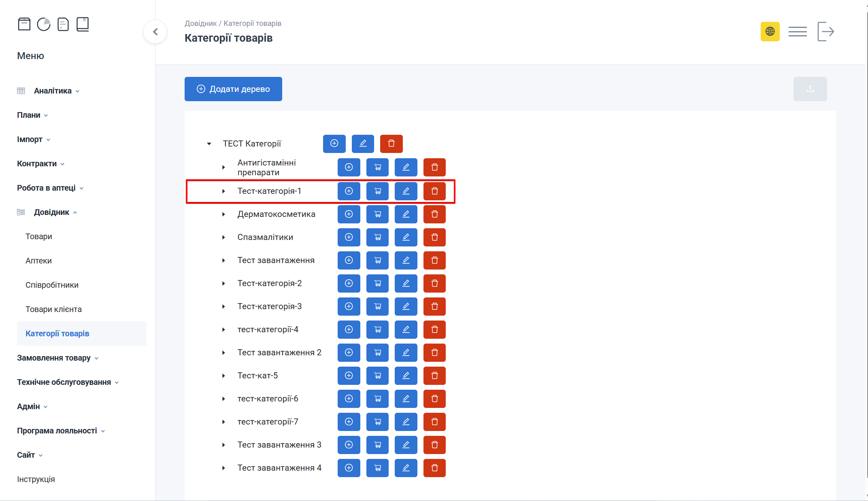Collapse the ТЕСТ Категорії tree node
Viewport: 868px width, 501px height.
click(209, 144)
